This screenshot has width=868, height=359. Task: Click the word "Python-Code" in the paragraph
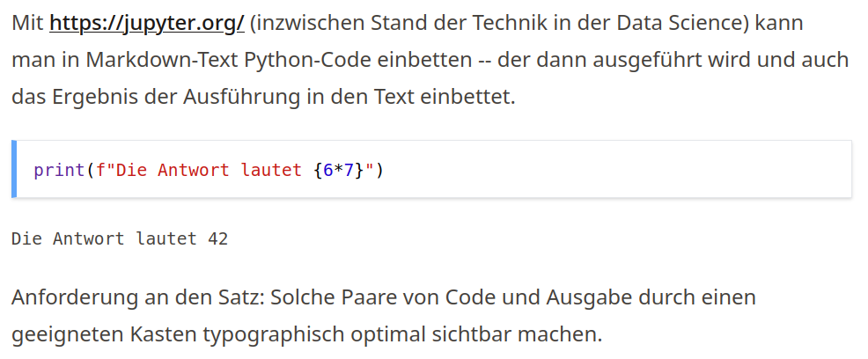[300, 61]
